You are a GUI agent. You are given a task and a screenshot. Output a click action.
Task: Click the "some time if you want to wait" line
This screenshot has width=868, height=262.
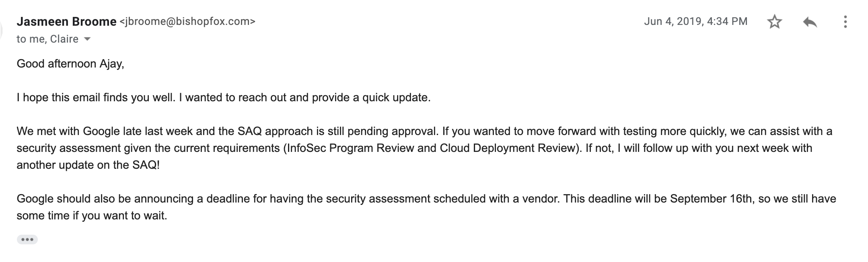[x=92, y=216]
